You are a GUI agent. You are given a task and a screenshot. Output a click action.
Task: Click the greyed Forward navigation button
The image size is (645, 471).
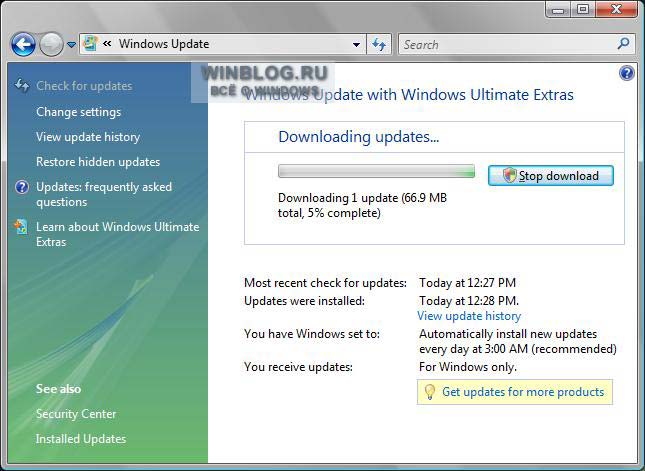[51, 44]
